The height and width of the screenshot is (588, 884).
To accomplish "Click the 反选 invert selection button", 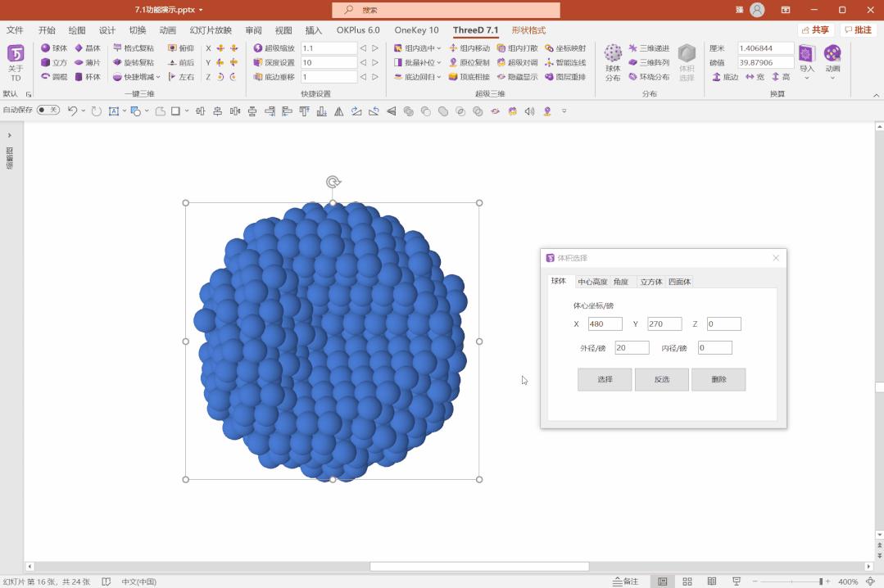I will click(x=661, y=379).
